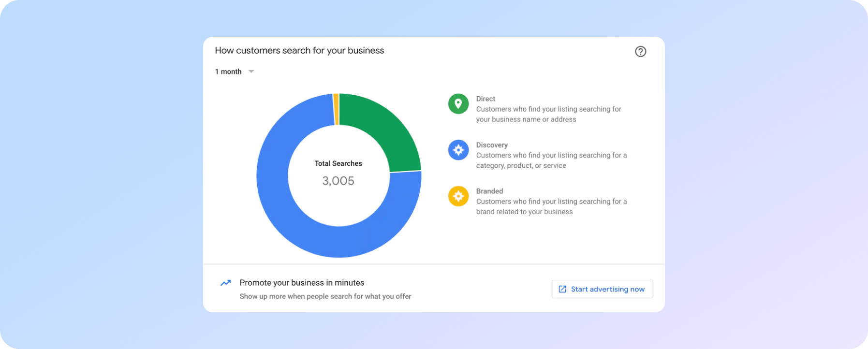Click the "How customers search for your business" heading
The width and height of the screenshot is (868, 349).
pos(299,51)
